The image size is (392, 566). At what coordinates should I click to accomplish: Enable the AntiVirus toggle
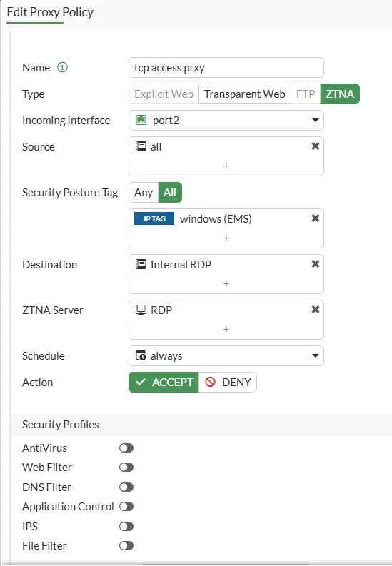126,448
